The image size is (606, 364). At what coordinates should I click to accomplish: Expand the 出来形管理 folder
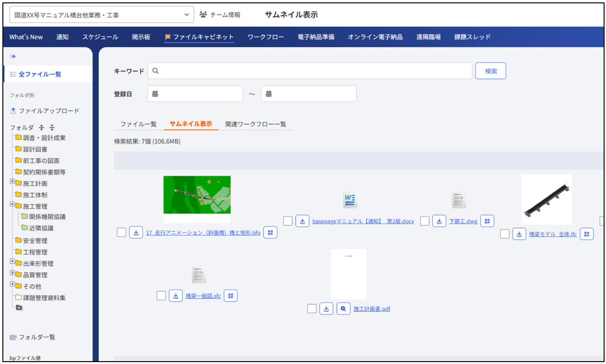12,261
